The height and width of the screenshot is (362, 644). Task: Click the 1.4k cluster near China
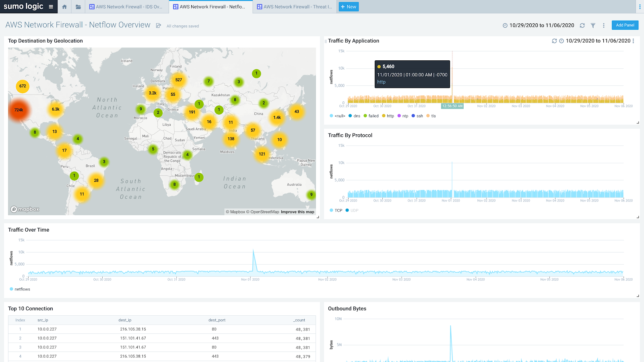[x=277, y=117]
